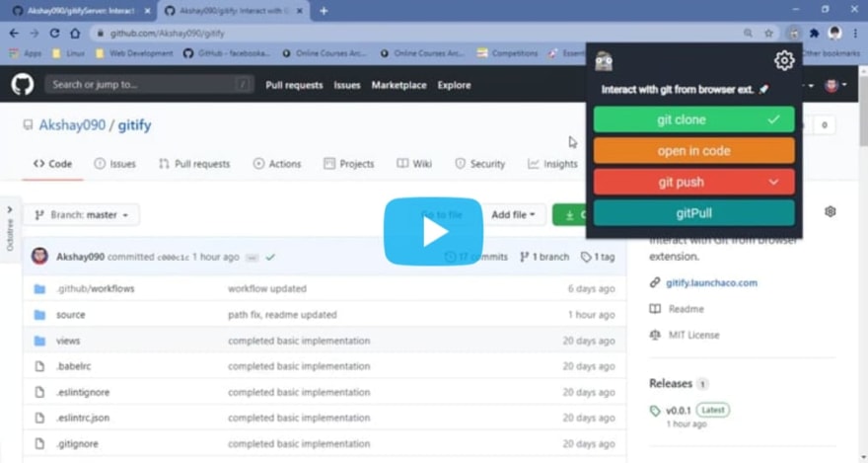868x463 pixels.
Task: Open the Web Development bookmarks folder
Action: tap(134, 53)
